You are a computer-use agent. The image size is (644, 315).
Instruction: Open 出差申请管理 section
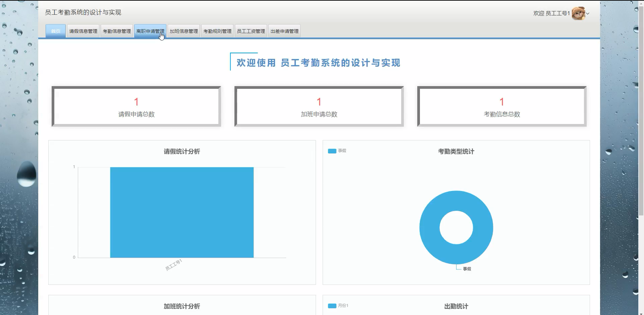coord(284,31)
